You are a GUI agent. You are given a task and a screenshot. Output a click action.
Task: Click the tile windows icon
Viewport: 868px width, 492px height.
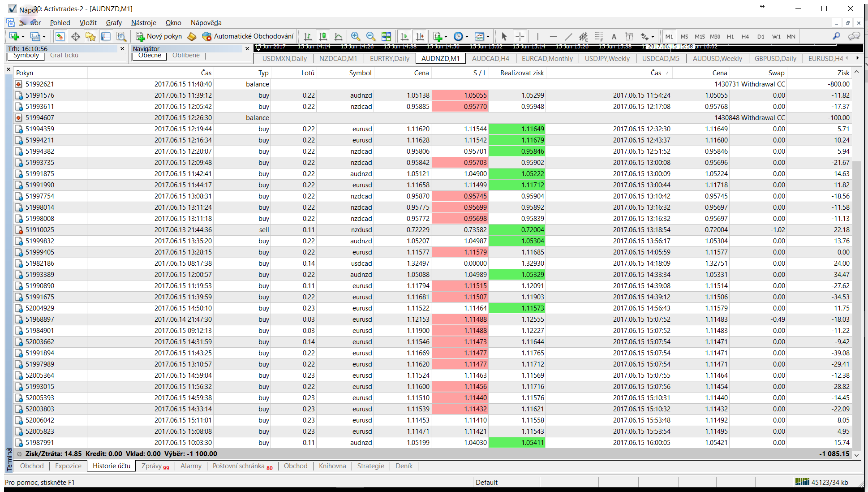point(386,37)
